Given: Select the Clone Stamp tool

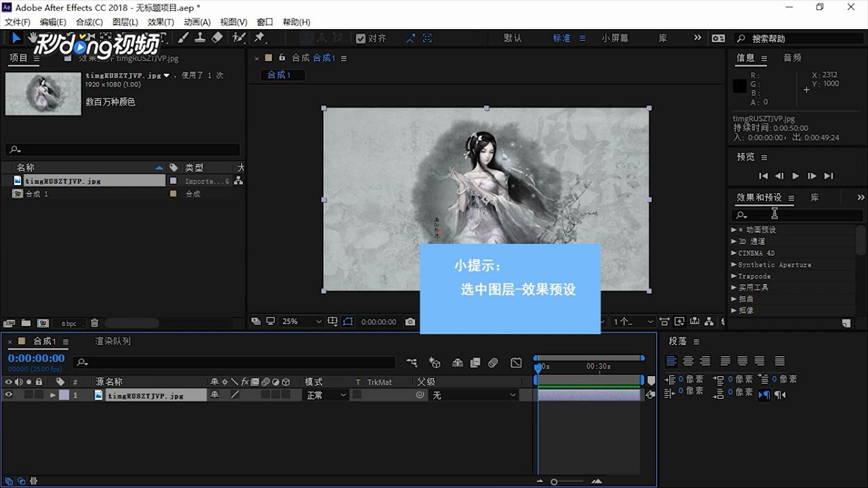Looking at the screenshot, I should [x=200, y=38].
